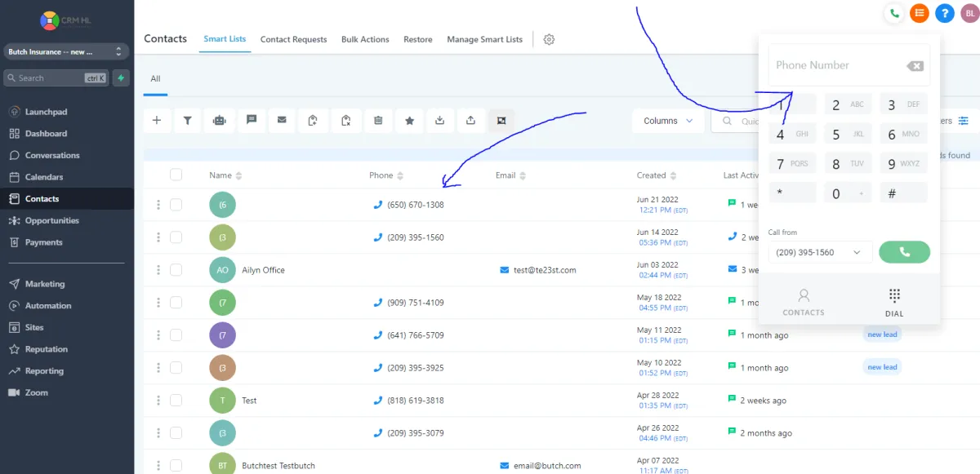Click the trash delete icon in toolbar
Screen dimensions: 980x474
378,120
